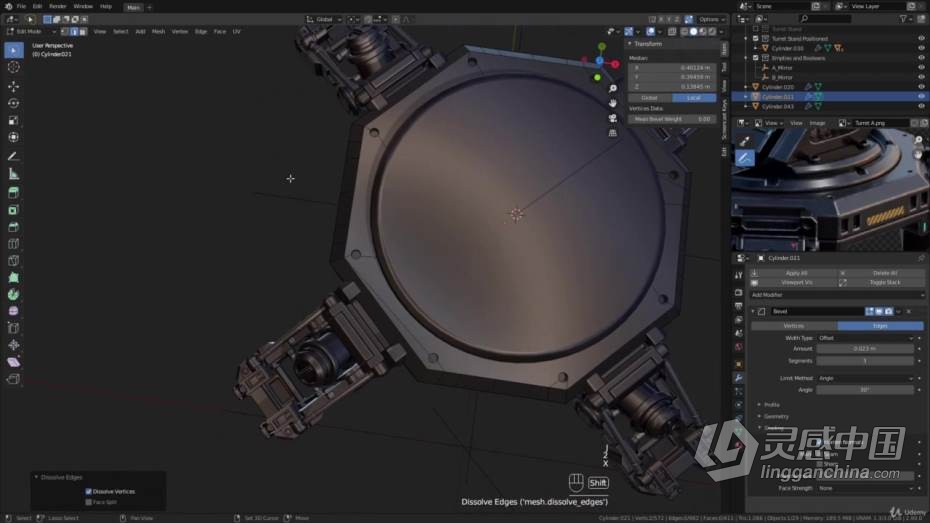Toggle Dissolve Vertices checkbox
Viewport: 930px width, 523px height.
(x=88, y=492)
